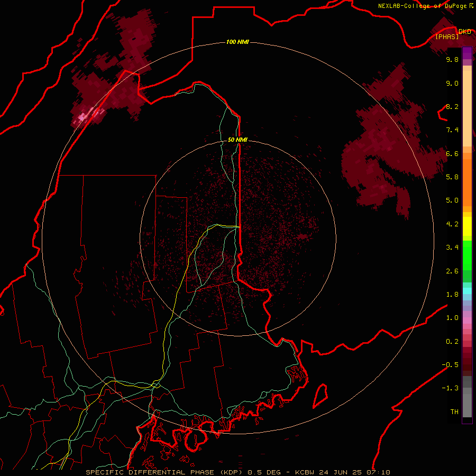The width and height of the screenshot is (476, 476).
Task: Click the 100 NMI range ring label
Action: pos(237,42)
